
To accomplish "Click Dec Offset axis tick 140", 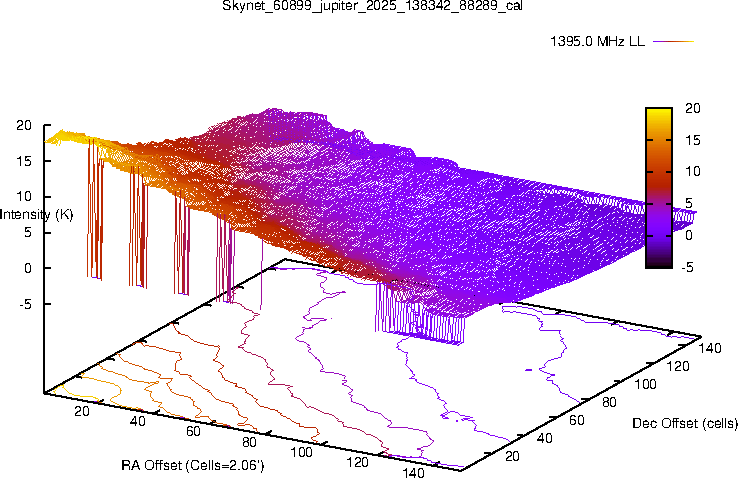I will pos(710,348).
